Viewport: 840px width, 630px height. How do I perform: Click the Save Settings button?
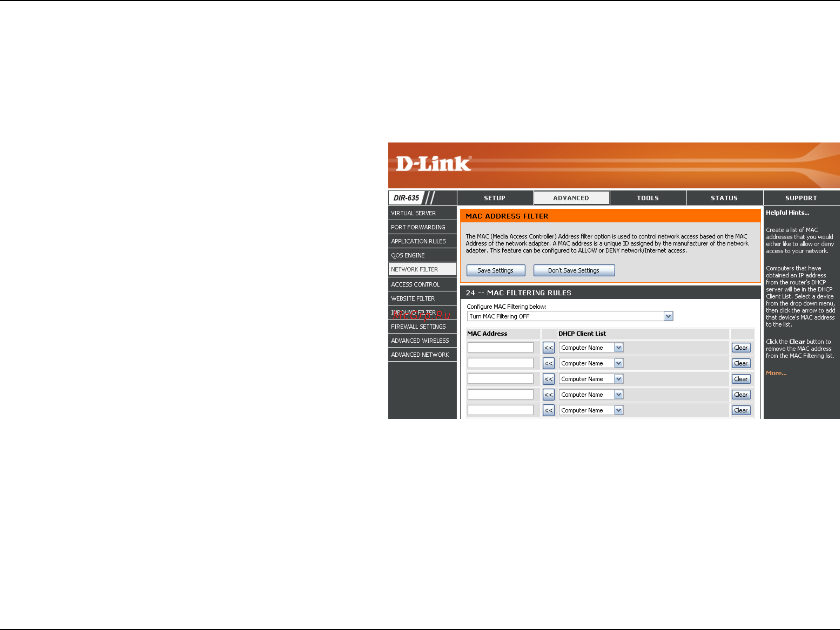tap(496, 271)
